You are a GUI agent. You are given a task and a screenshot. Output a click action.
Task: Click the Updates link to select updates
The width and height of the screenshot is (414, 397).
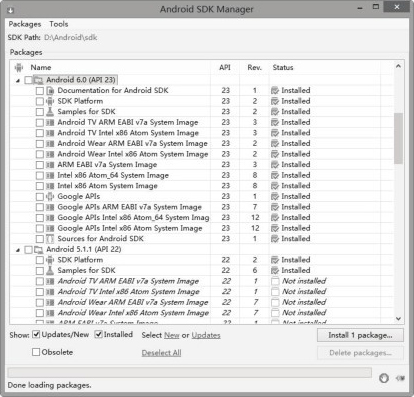(x=206, y=335)
